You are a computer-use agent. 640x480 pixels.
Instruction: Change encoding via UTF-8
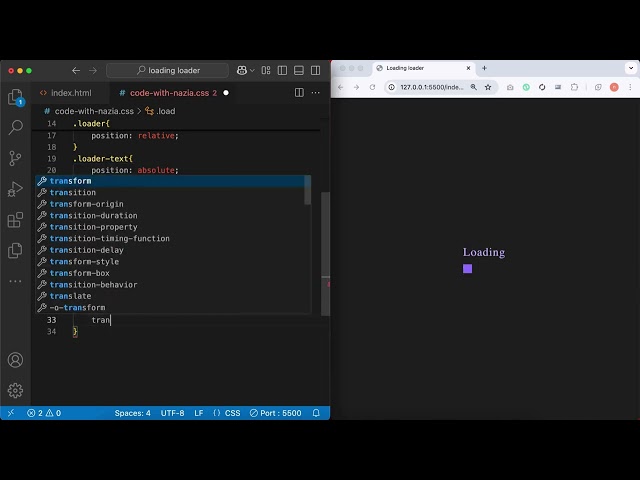[x=172, y=413]
